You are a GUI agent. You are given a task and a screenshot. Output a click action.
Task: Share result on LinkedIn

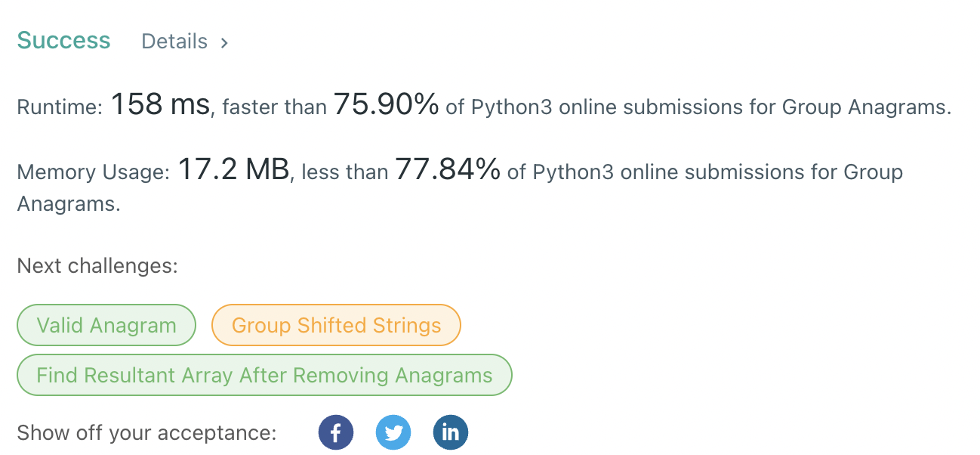pos(451,433)
